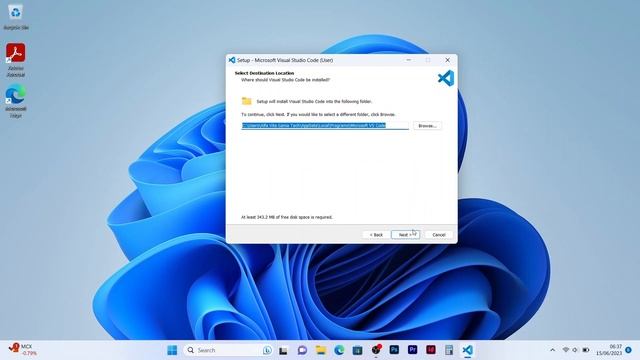Open Task View on taskbar
The width and height of the screenshot is (640, 360).
283,350
